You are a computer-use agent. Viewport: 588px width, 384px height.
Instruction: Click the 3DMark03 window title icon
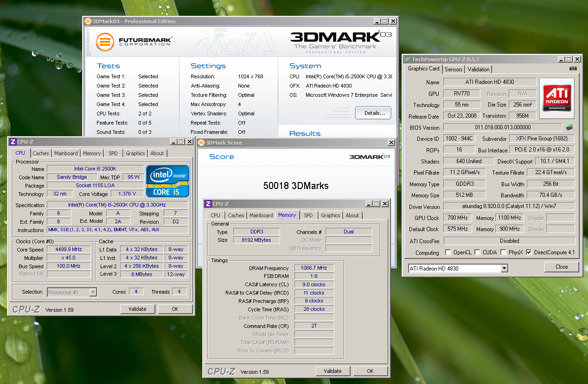coord(88,21)
